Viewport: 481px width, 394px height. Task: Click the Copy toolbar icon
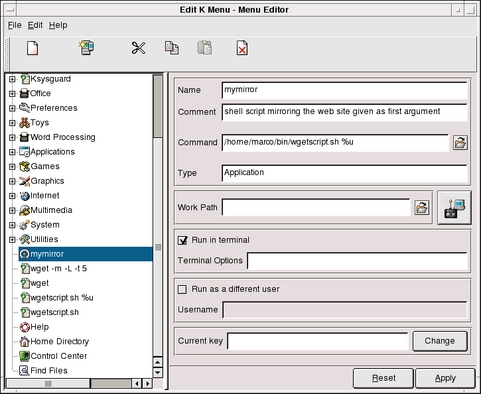point(172,48)
